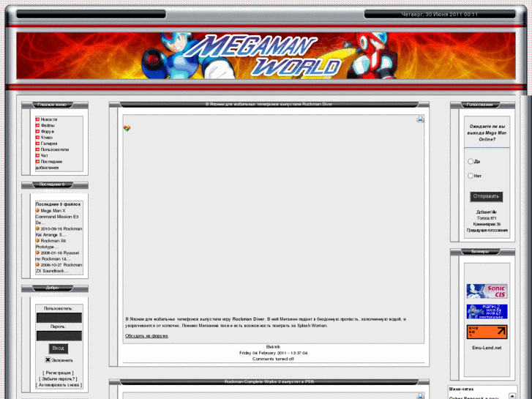This screenshot has height=399, width=532.
Task: Open the Файлы menu link
Action: point(48,125)
